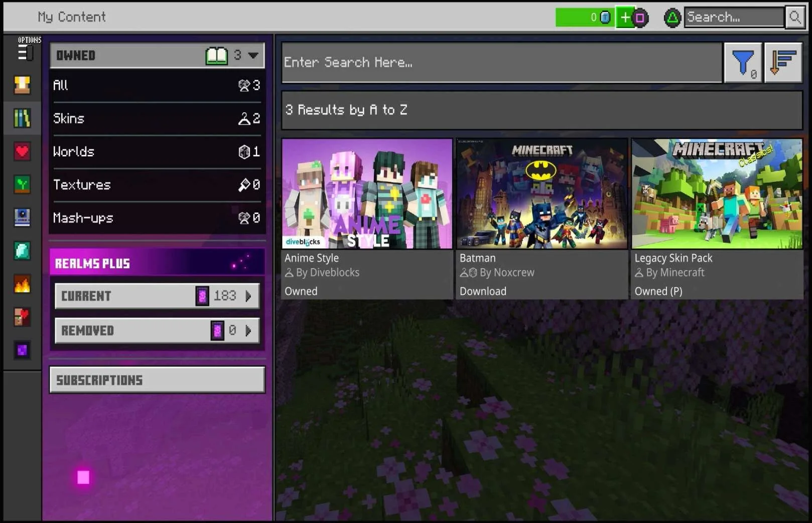Click the By Diveblocks creator text
Screen dimensions: 812x523
328,273
